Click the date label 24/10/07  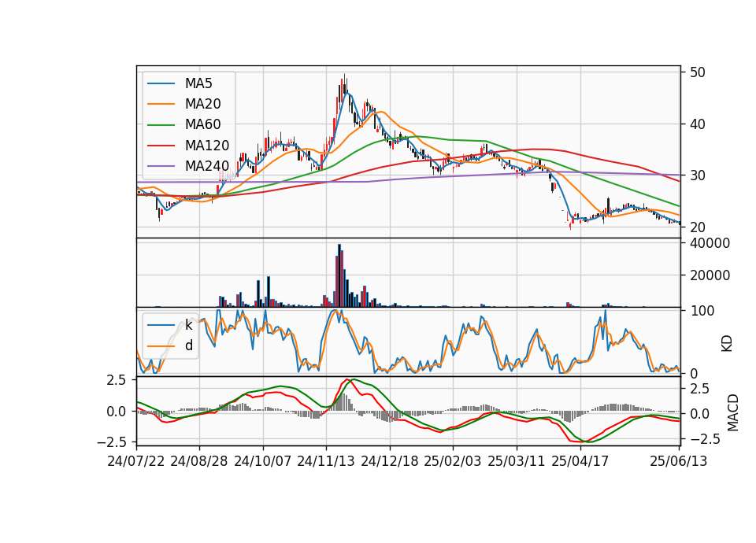263,461
